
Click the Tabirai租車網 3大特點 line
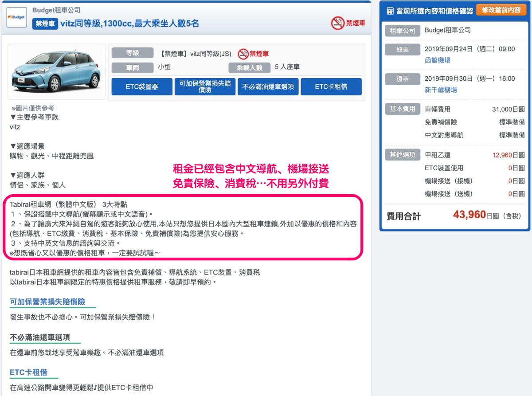(x=68, y=204)
